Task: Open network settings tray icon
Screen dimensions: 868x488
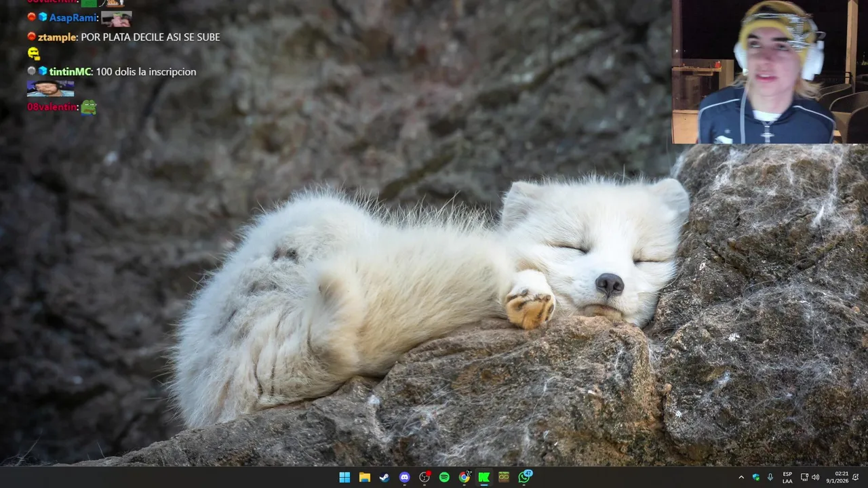Action: 804,477
